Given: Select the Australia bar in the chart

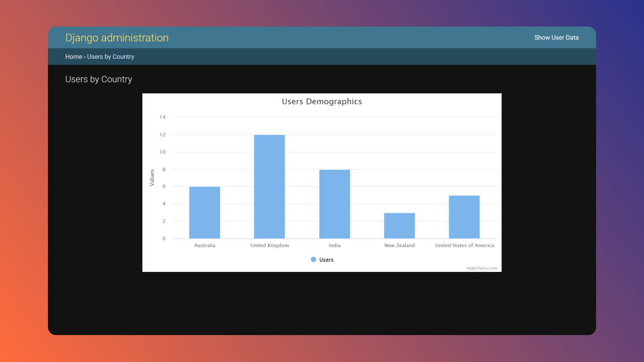Looking at the screenshot, I should pyautogui.click(x=205, y=212).
